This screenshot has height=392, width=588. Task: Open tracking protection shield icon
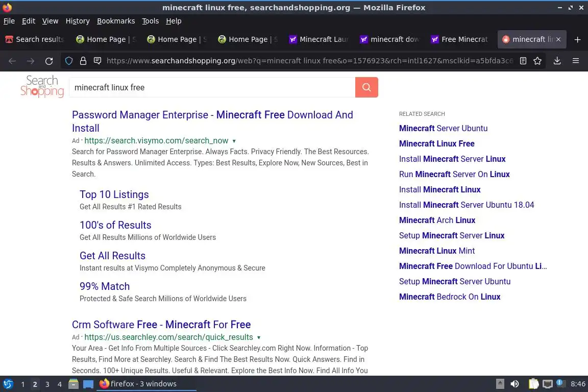(x=68, y=61)
